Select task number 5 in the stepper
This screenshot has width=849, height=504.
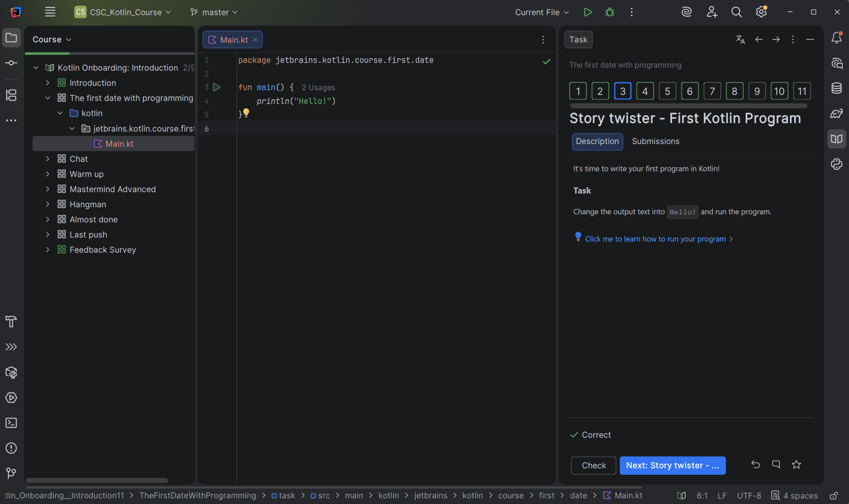[x=667, y=91]
